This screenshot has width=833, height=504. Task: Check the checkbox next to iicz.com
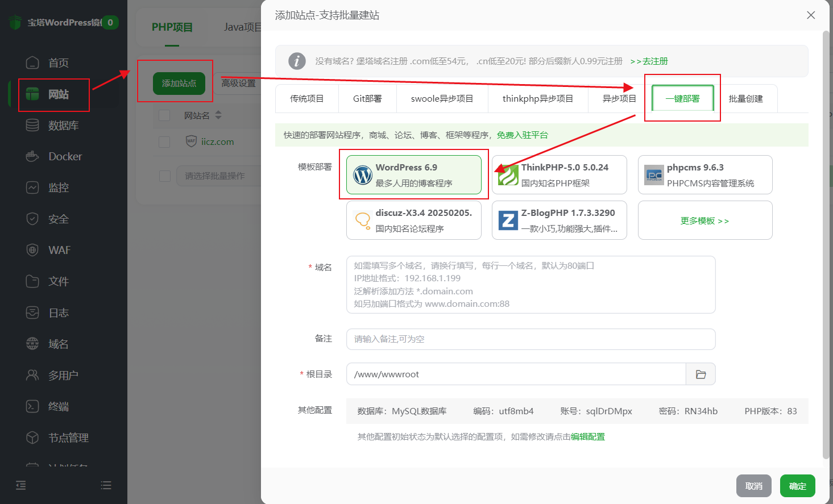pos(164,141)
